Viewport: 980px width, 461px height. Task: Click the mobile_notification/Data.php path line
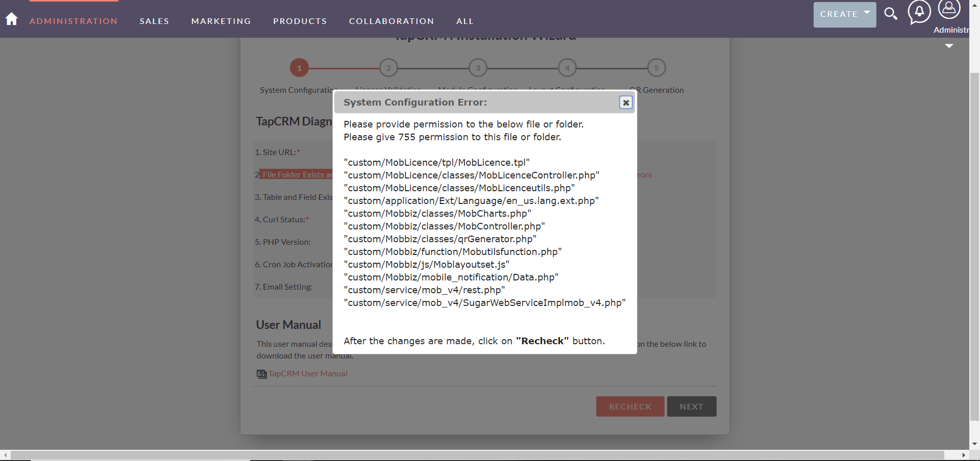(x=451, y=277)
